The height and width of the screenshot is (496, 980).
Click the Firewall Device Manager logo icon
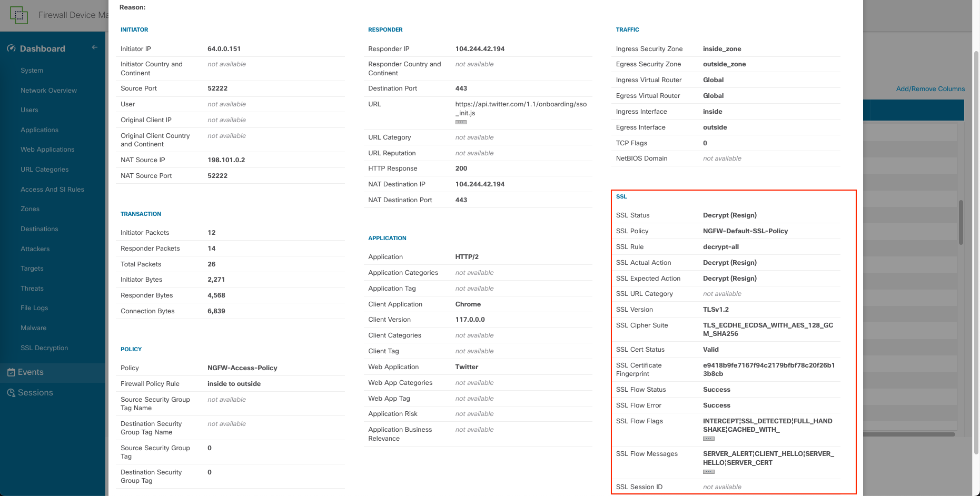(x=19, y=15)
